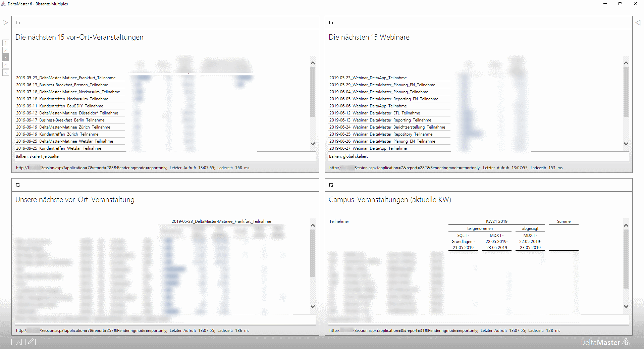Click the pencil edit icon at bottom left

click(30, 342)
